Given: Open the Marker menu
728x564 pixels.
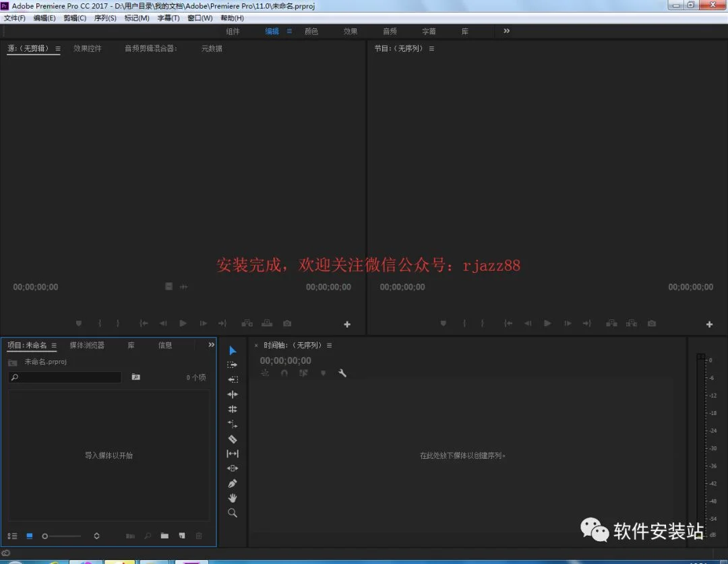Looking at the screenshot, I should (136, 18).
